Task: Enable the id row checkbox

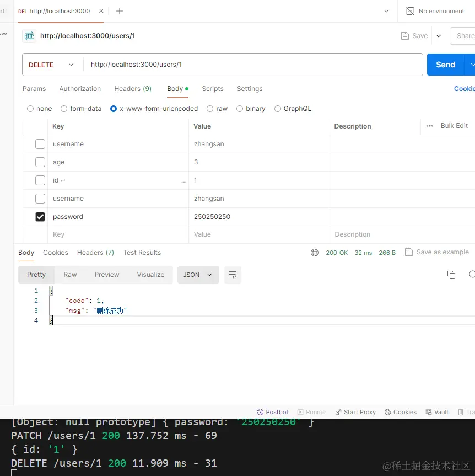Action: (x=40, y=180)
